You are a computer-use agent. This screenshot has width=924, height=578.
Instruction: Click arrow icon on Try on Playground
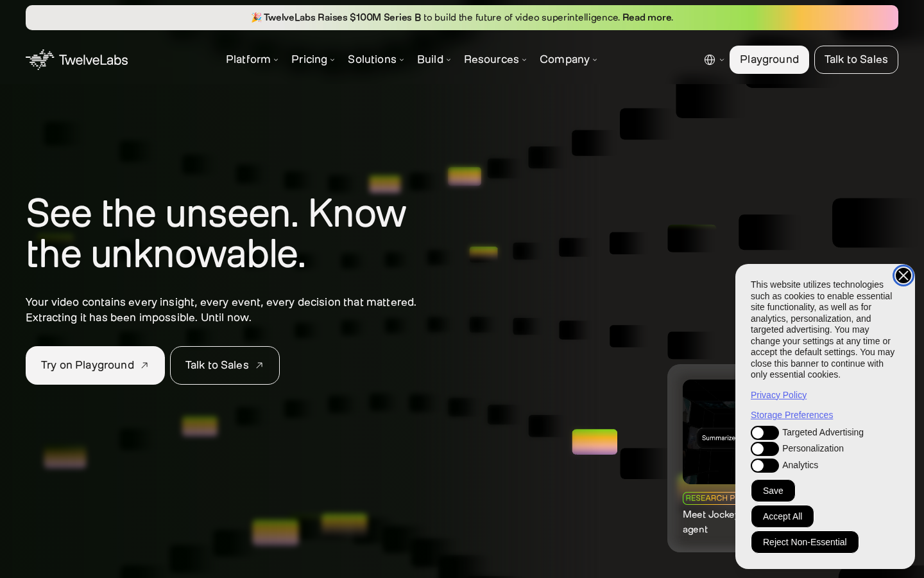[x=144, y=365]
